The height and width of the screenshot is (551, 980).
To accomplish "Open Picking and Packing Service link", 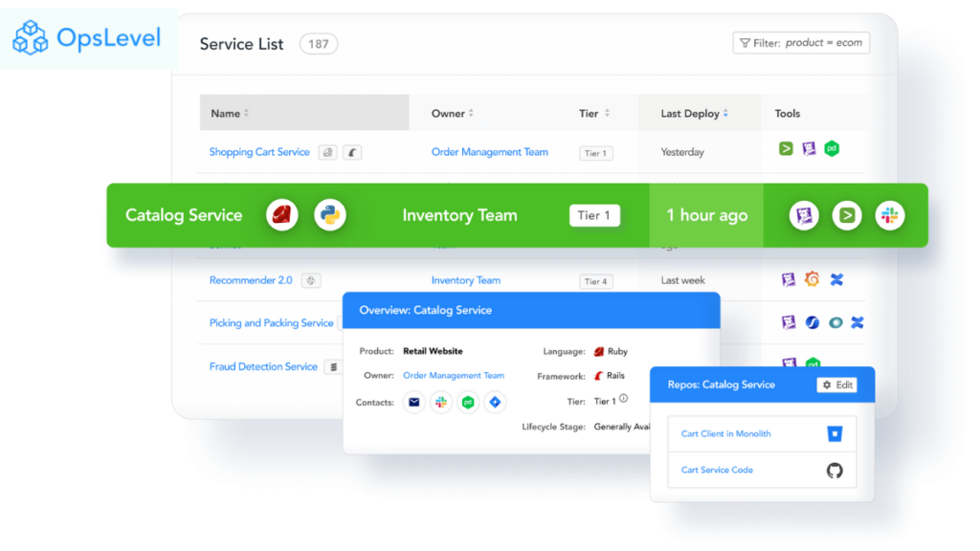I will pos(271,322).
